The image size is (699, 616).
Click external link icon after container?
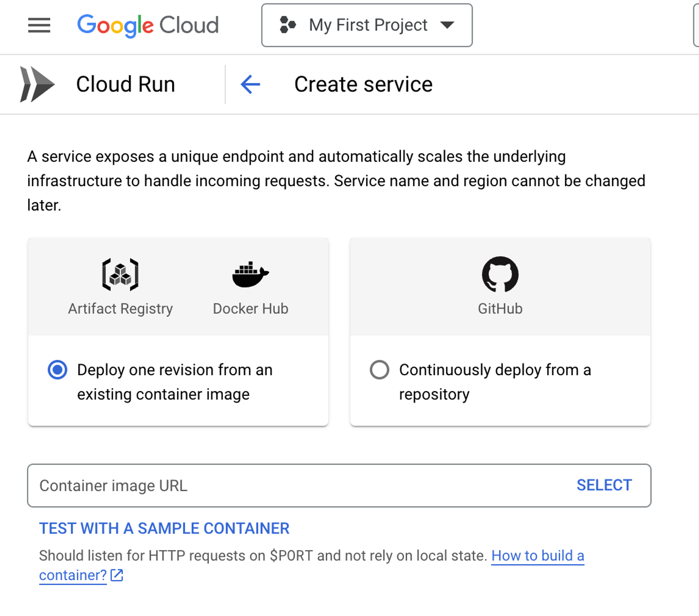[x=117, y=575]
